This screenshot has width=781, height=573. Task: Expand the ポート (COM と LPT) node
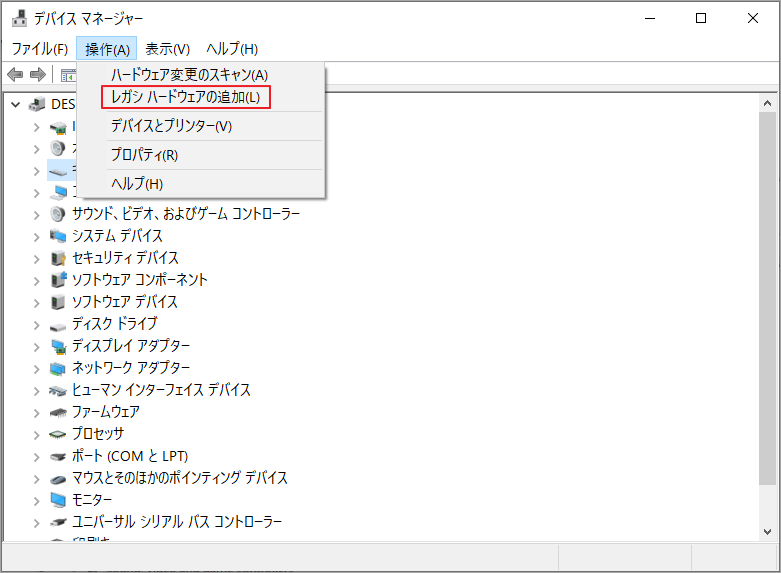coord(36,456)
